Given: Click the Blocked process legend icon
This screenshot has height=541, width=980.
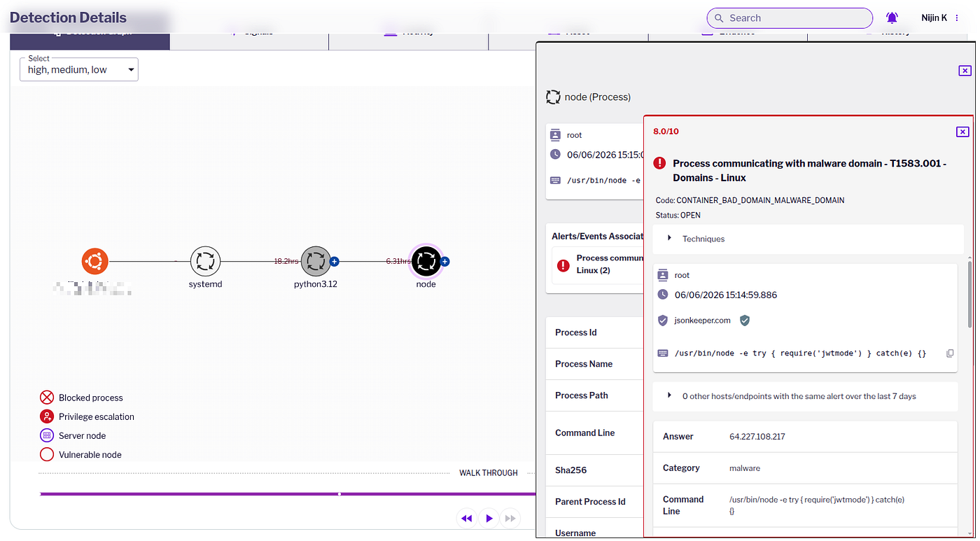Looking at the screenshot, I should click(x=47, y=398).
